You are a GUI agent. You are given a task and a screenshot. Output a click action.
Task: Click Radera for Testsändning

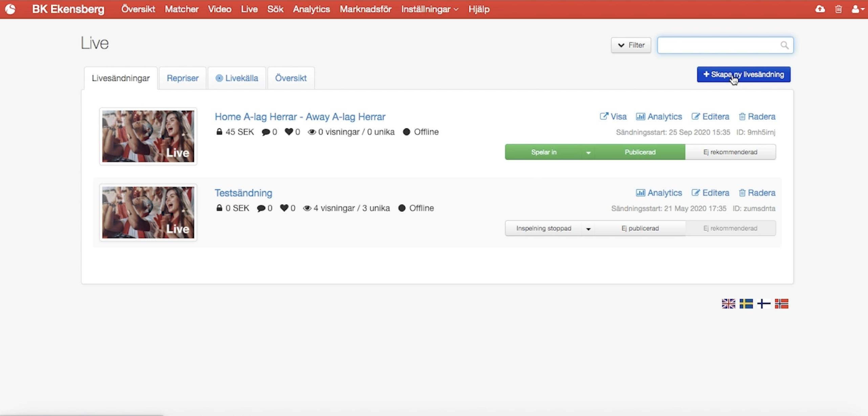tap(757, 193)
